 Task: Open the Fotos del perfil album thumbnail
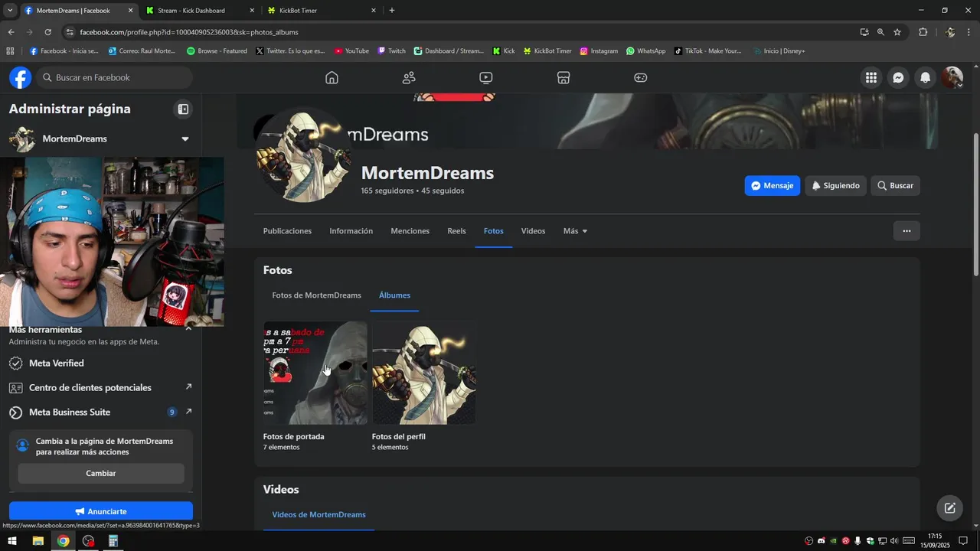(423, 373)
